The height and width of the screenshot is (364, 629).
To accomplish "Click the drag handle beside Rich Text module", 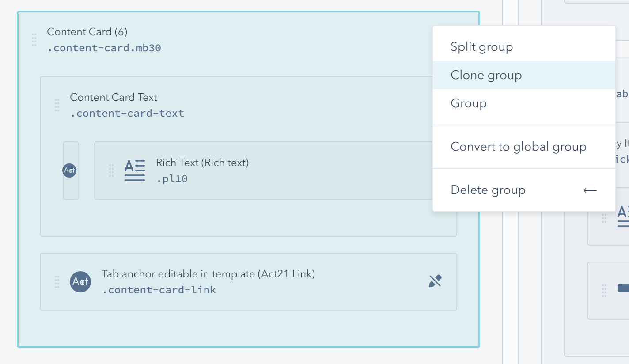I will (111, 171).
